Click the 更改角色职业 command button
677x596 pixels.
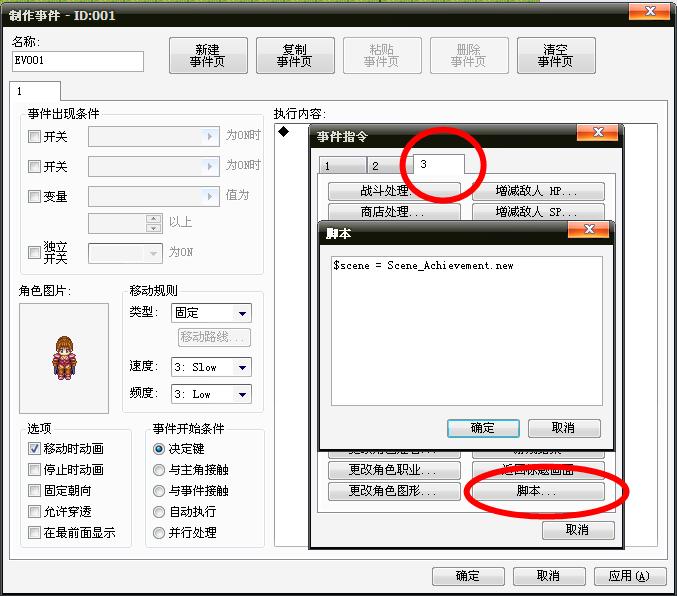click(x=394, y=470)
